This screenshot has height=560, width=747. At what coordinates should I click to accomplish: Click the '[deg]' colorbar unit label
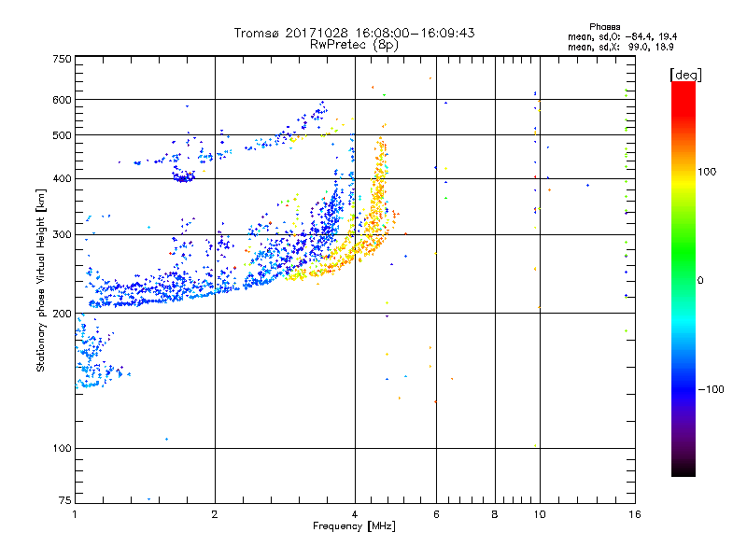[x=685, y=75]
